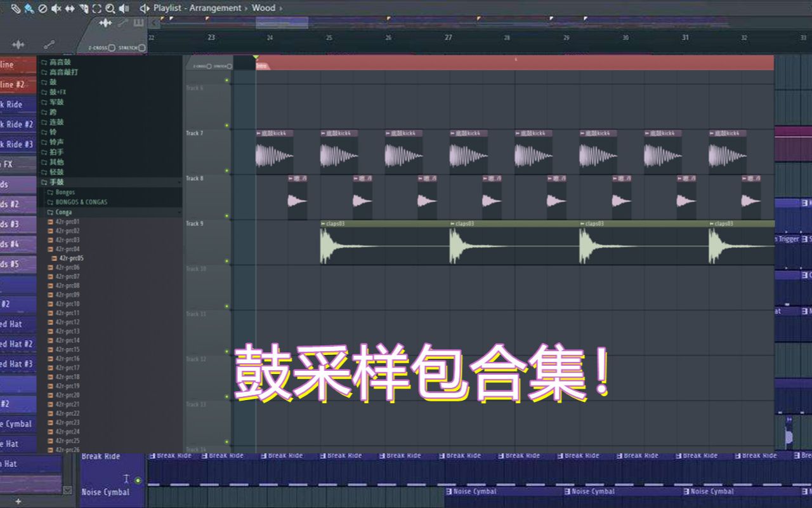Select the Draw pencil tool
Viewport: 812px width, 508px height.
16,8
